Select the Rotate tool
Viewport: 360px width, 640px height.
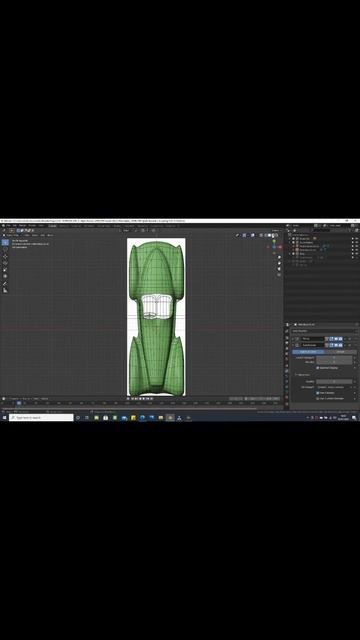click(5, 263)
